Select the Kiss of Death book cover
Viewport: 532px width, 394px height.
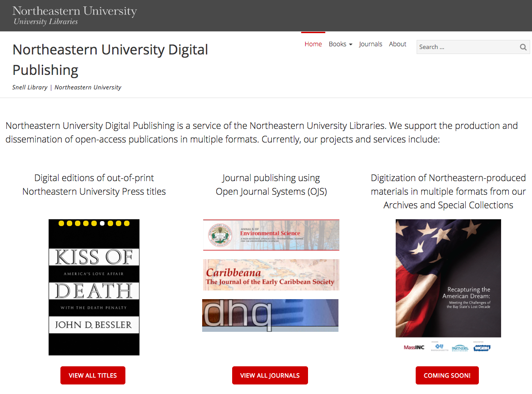pos(94,287)
